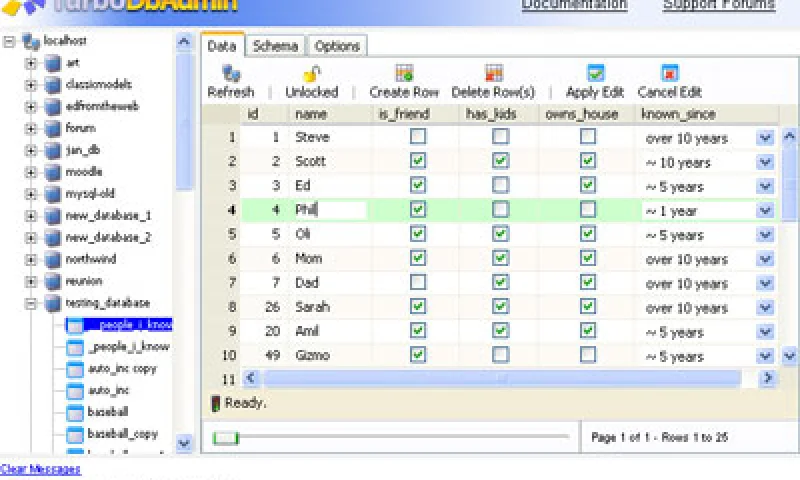The image size is (800, 480).
Task: Open known_since dropdown for Phil row
Action: 765,210
